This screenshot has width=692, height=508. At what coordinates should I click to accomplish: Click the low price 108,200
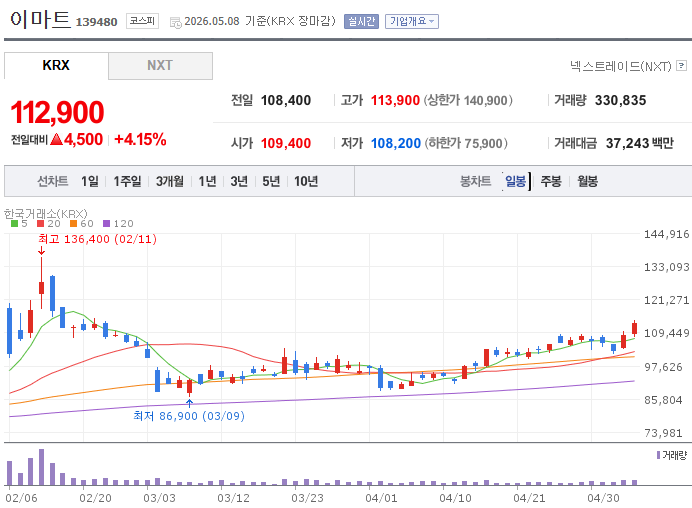coord(396,143)
